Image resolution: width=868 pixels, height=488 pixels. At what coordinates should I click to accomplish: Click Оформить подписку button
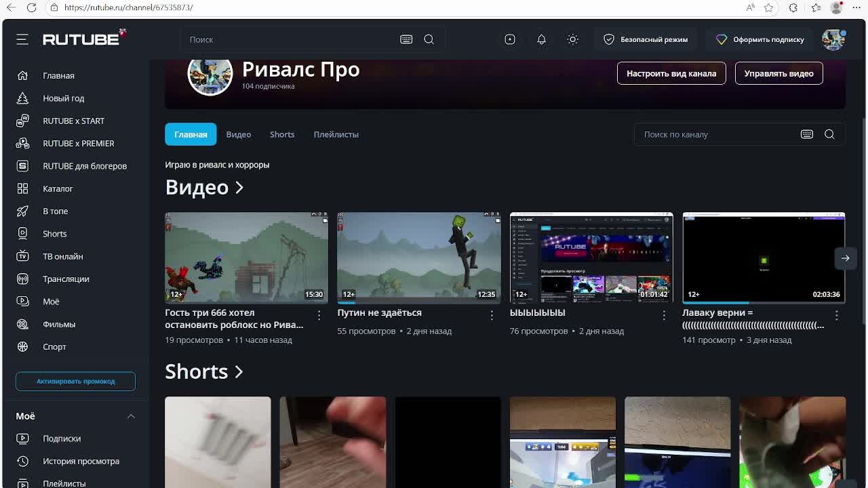pos(760,39)
